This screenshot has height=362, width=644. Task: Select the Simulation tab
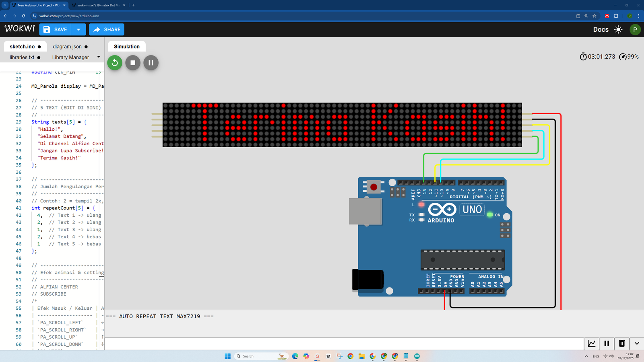127,47
